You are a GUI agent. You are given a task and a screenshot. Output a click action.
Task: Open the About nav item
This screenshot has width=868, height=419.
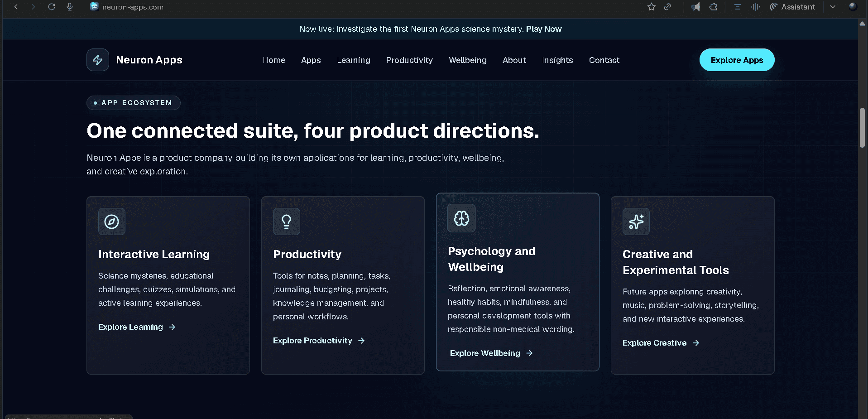514,60
